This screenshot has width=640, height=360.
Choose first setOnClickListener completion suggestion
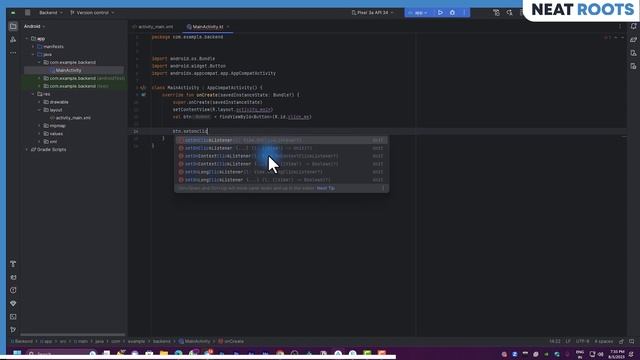click(x=282, y=140)
